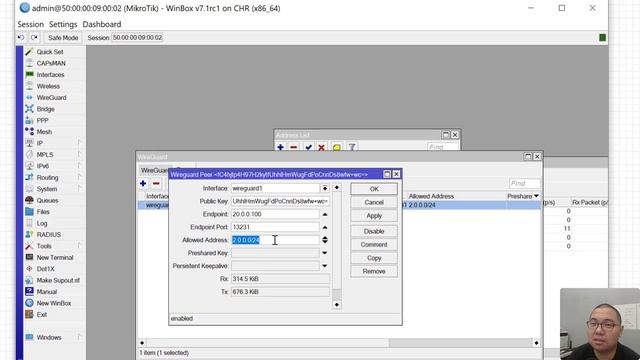Click the Endpoint Port field
Image resolution: width=640 pixels, height=360 pixels.
(x=275, y=227)
